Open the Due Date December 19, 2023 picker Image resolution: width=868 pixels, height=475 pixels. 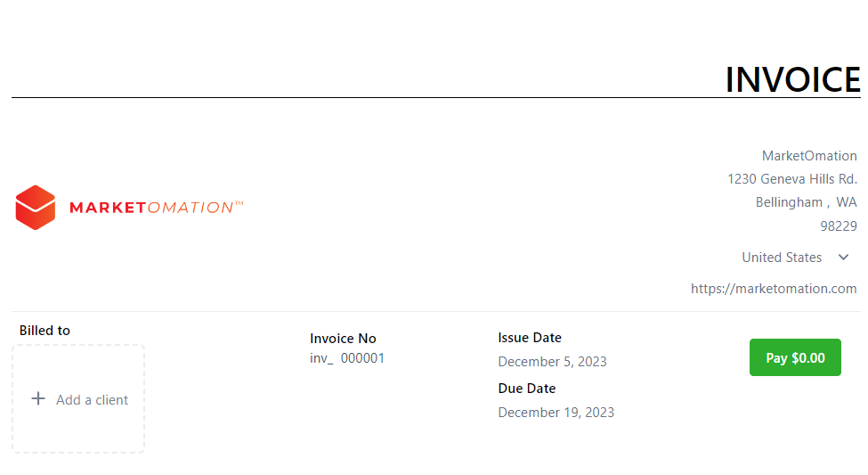pos(556,413)
